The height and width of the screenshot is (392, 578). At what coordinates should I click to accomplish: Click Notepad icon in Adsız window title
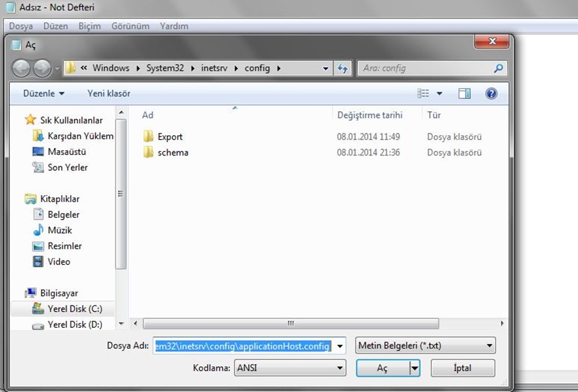pyautogui.click(x=10, y=8)
